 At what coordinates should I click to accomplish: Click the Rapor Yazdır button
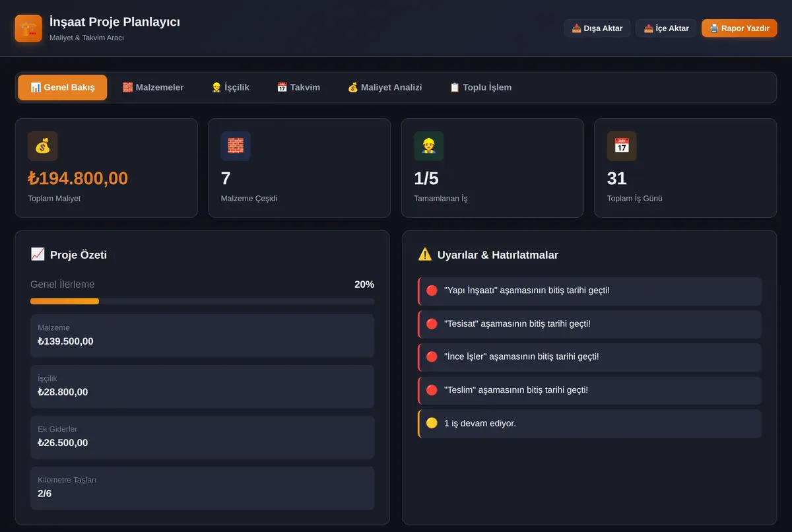coord(739,28)
